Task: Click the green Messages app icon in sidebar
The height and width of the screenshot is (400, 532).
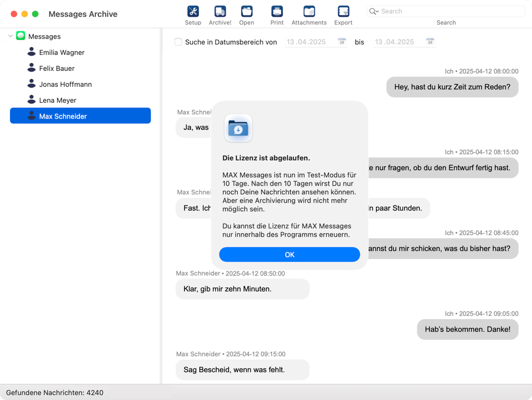Action: [21, 36]
